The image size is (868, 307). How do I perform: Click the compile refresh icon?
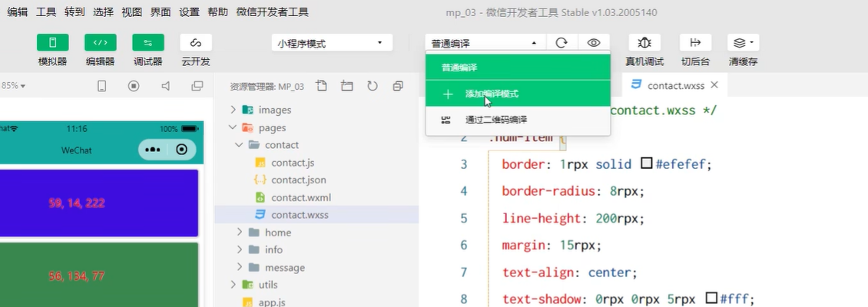coord(562,42)
